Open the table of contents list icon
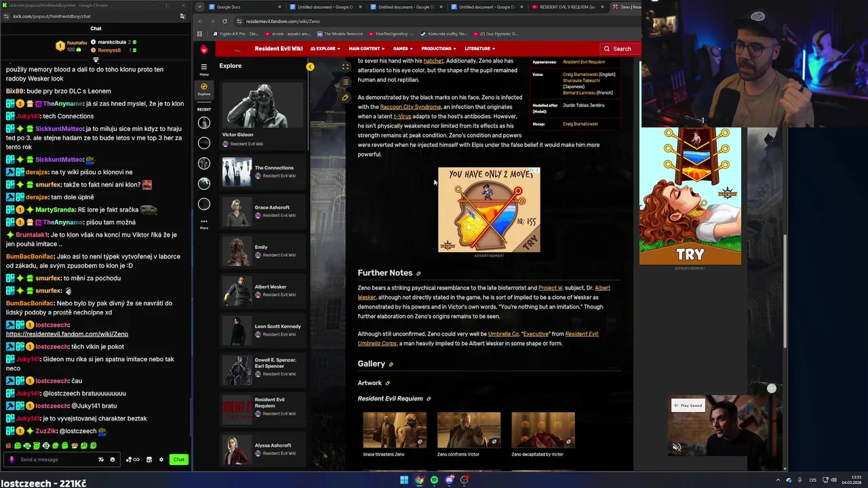The height and width of the screenshot is (488, 868). tap(345, 82)
